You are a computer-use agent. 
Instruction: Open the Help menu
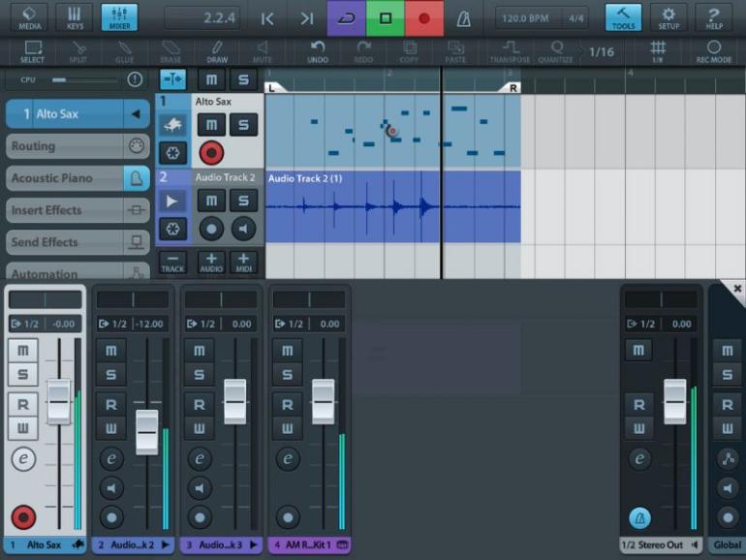pyautogui.click(x=714, y=17)
